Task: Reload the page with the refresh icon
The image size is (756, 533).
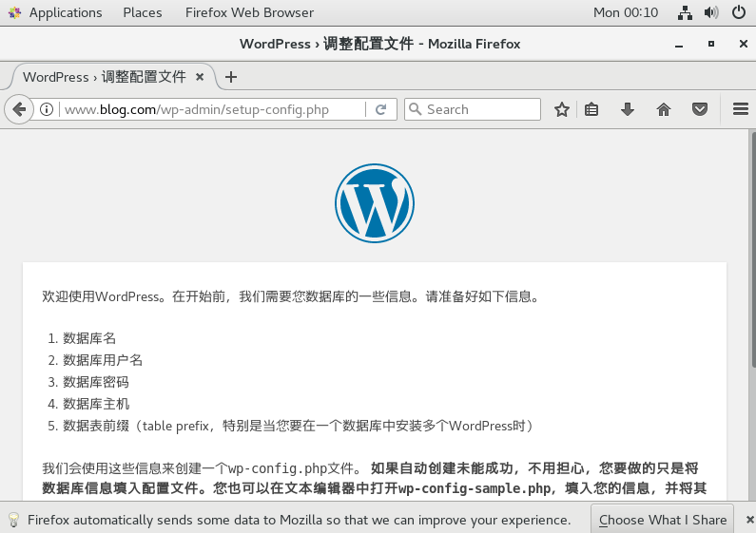Action: [381, 109]
